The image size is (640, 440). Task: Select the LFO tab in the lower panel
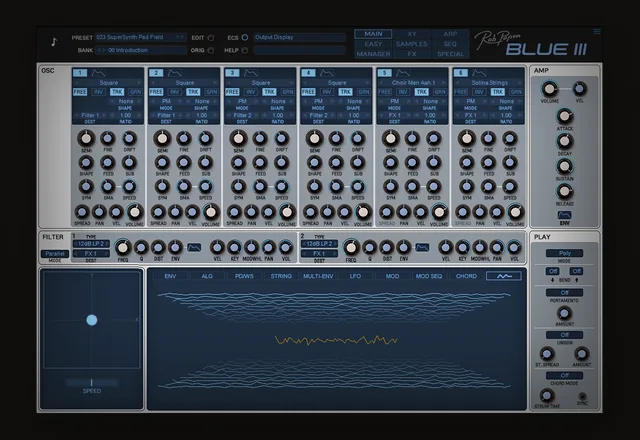point(355,276)
